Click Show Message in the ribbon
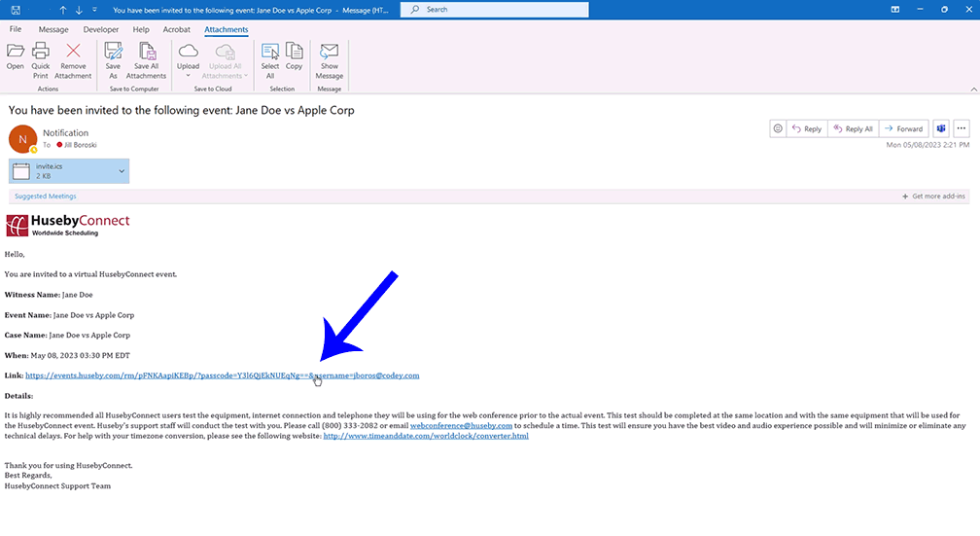Image resolution: width=980 pixels, height=536 pixels. pos(330,60)
